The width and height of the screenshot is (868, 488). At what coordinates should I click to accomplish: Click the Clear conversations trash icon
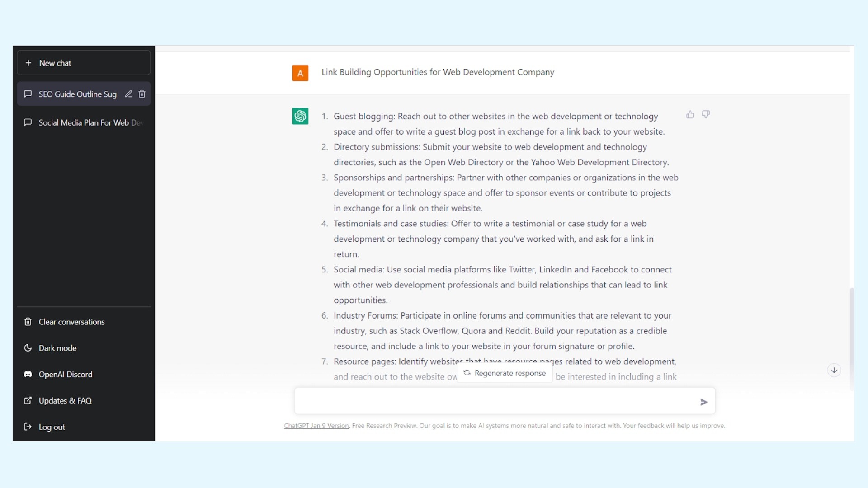point(28,321)
